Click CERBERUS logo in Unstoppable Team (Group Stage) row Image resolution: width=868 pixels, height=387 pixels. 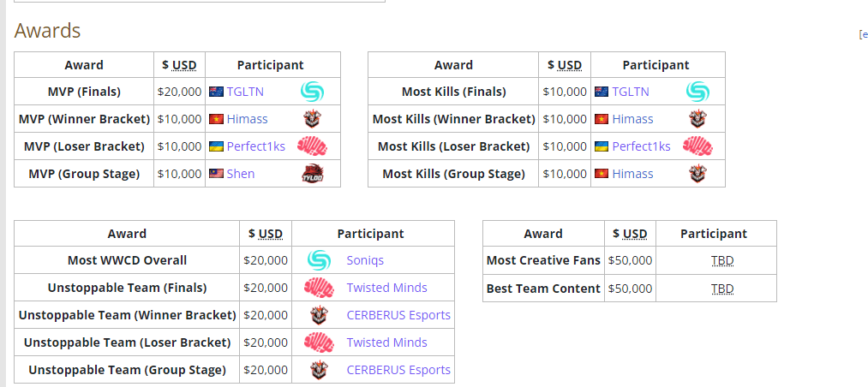pos(319,370)
